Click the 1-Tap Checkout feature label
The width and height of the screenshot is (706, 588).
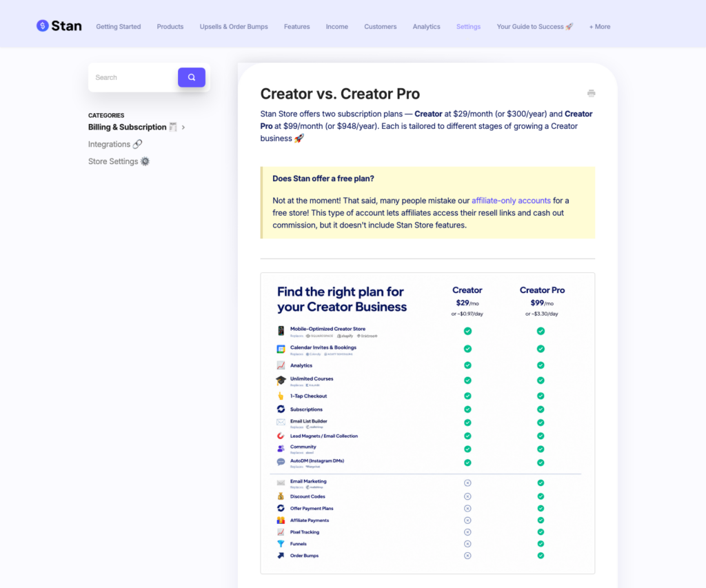(x=308, y=396)
